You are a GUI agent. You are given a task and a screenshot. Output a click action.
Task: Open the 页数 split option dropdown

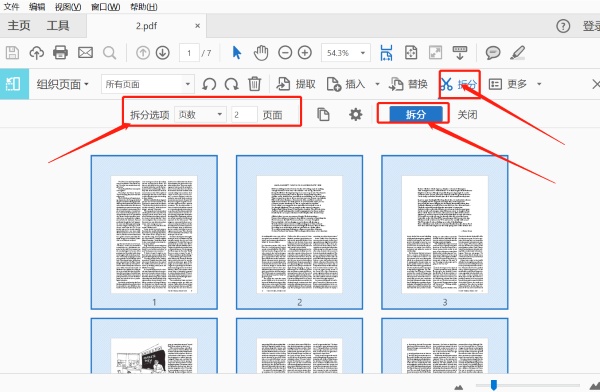(x=200, y=114)
